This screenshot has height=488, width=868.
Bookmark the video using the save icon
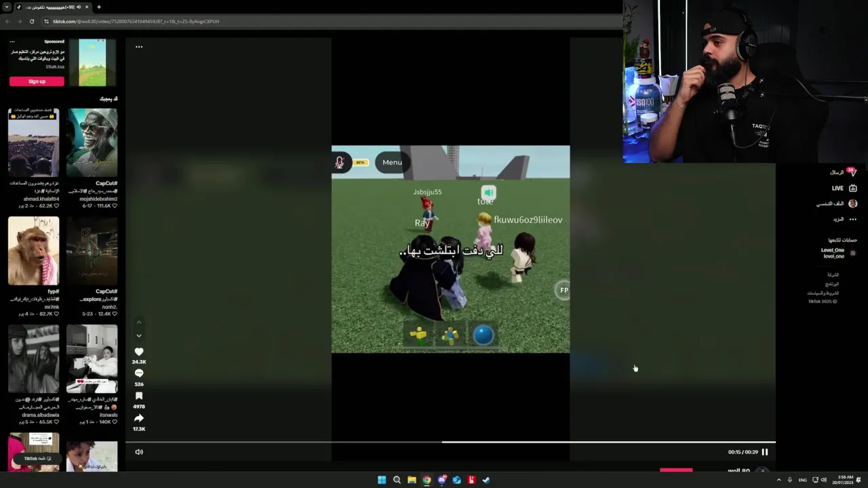pyautogui.click(x=139, y=396)
